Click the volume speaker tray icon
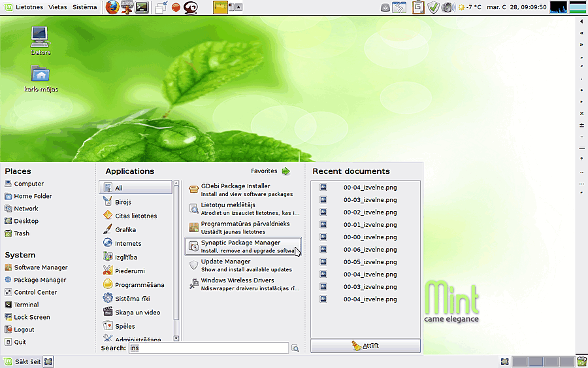The width and height of the screenshot is (588, 368). click(x=448, y=7)
